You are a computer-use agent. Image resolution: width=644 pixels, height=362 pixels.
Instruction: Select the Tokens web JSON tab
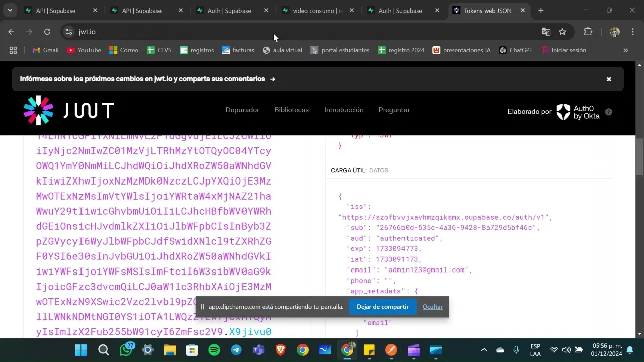point(488,10)
